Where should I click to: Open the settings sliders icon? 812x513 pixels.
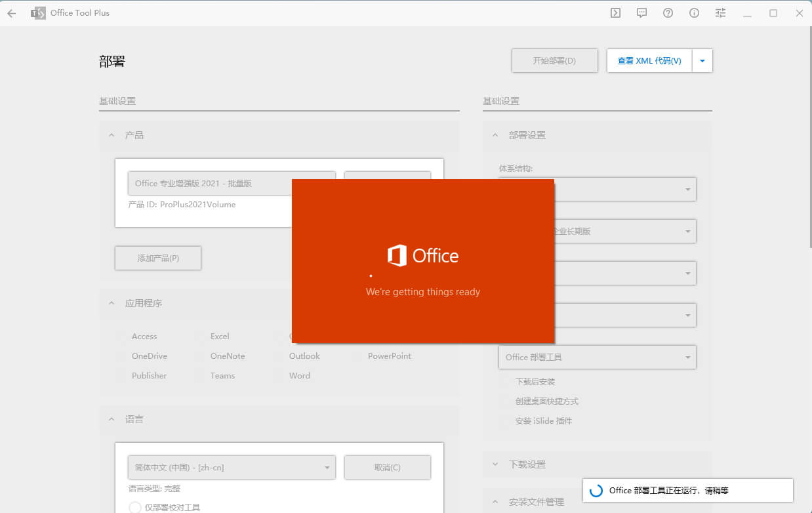[x=721, y=13]
